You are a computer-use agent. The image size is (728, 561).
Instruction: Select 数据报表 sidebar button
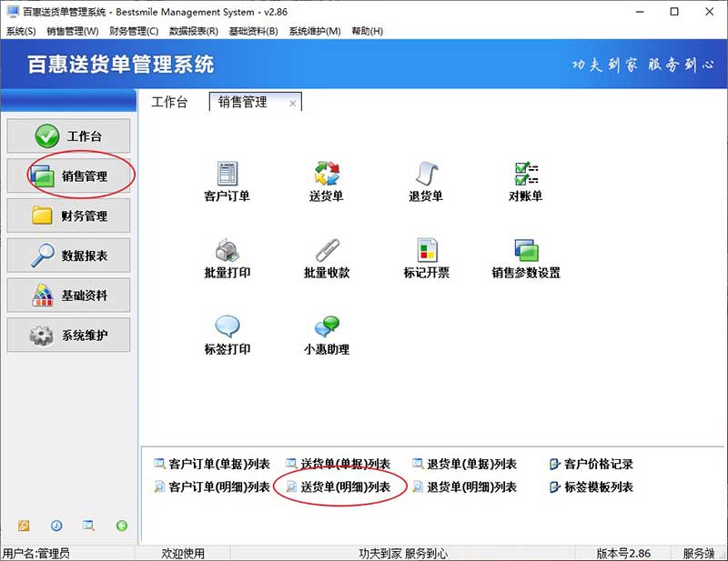click(69, 255)
